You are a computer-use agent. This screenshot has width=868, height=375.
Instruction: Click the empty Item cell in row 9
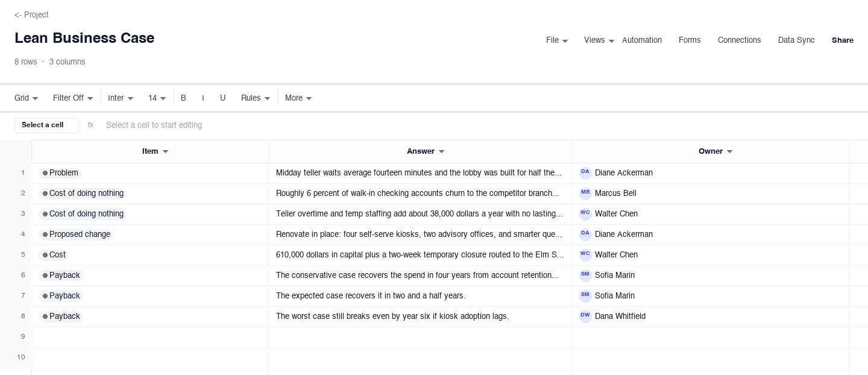(150, 337)
